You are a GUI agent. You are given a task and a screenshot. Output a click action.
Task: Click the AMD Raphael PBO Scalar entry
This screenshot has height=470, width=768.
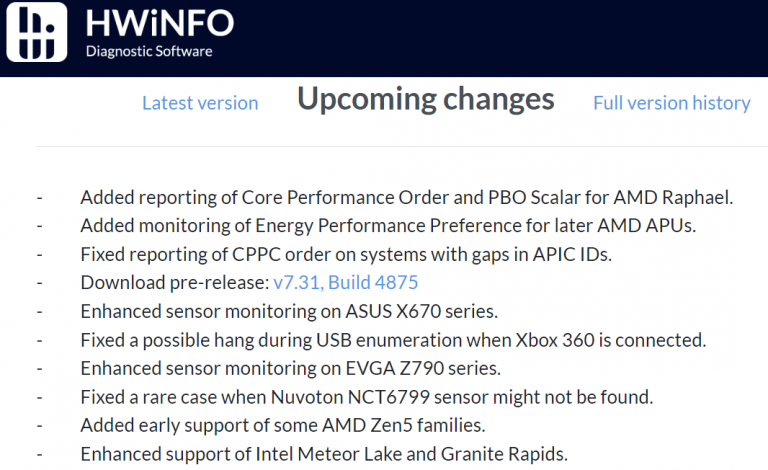tap(407, 197)
